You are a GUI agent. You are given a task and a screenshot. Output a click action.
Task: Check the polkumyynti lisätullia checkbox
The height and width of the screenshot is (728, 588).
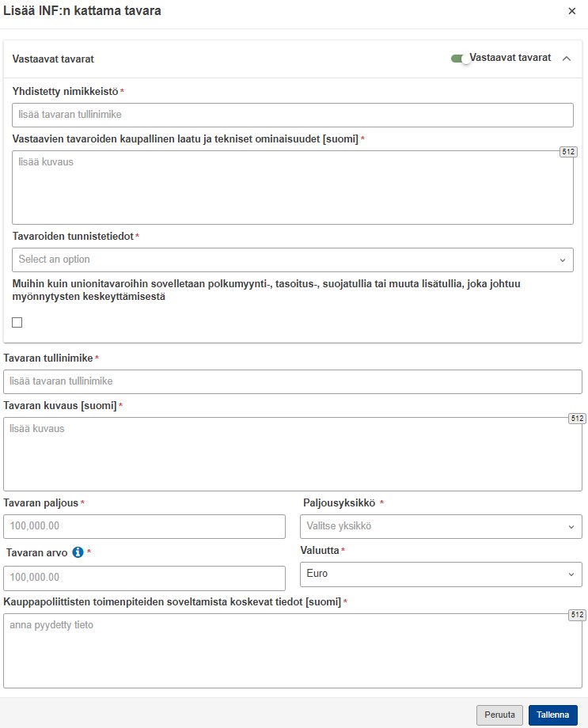[17, 322]
